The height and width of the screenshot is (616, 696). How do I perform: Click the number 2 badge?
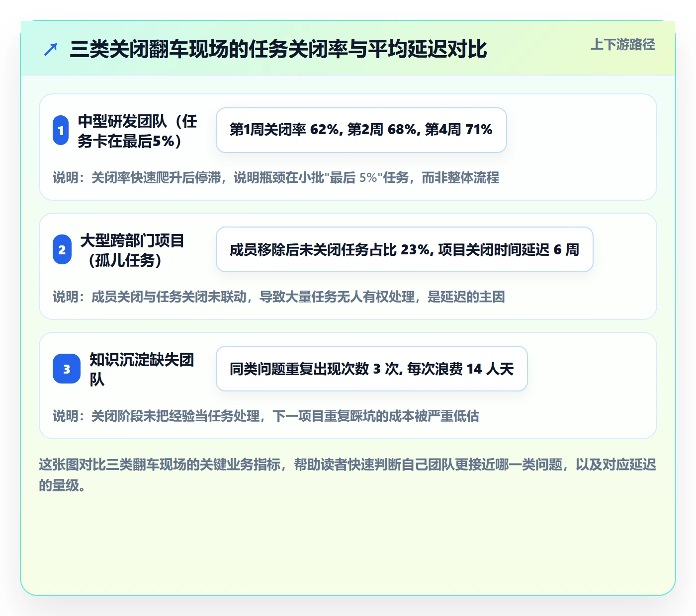click(62, 249)
